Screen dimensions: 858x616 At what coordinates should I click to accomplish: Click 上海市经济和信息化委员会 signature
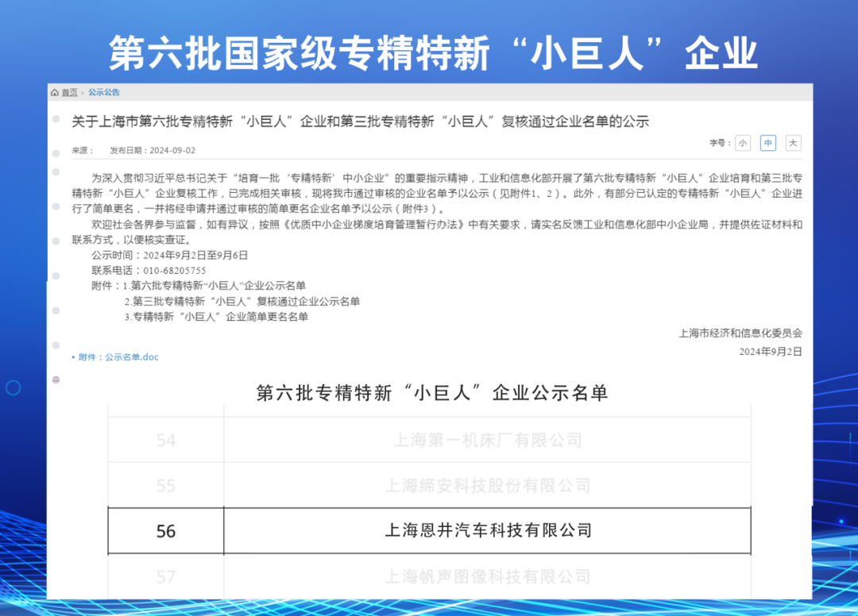(x=740, y=333)
